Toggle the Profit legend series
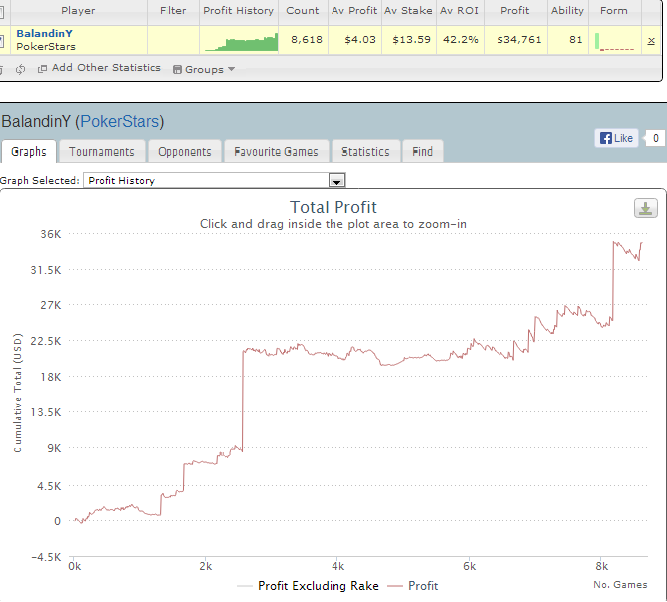This screenshot has height=602, width=667. (x=413, y=586)
